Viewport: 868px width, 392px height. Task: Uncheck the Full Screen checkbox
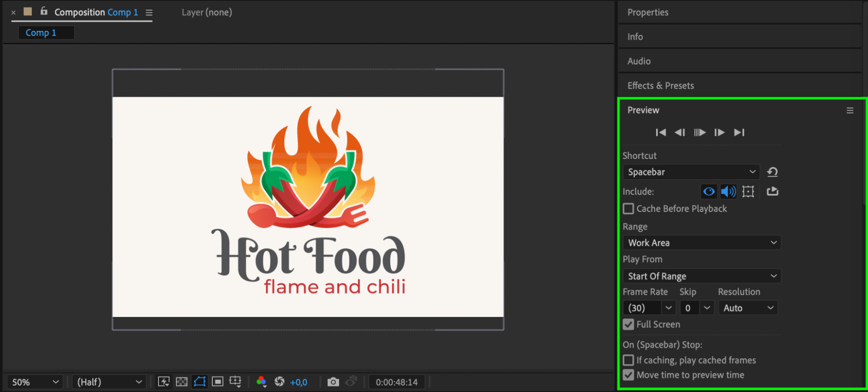tap(628, 324)
